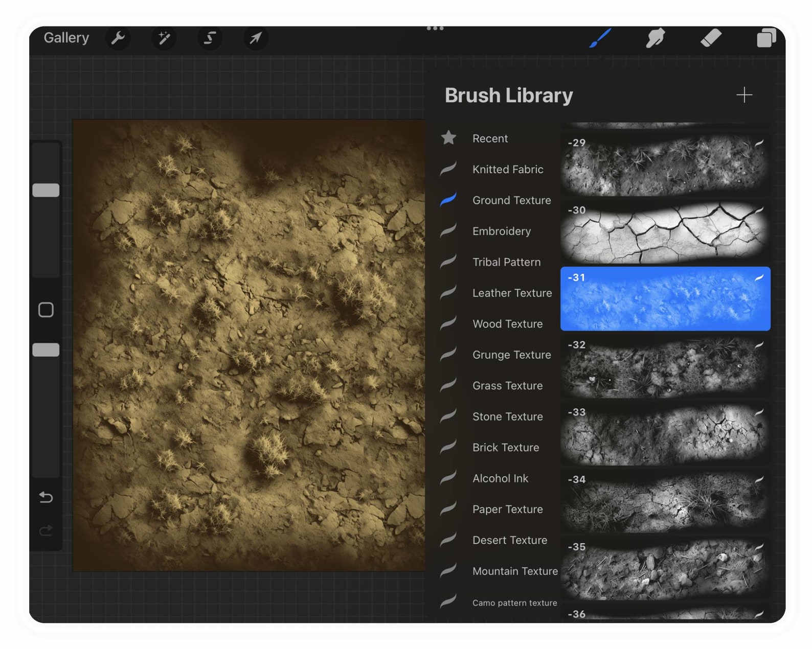812x649 pixels.
Task: Tap the redo arrow in sidebar
Action: click(46, 530)
